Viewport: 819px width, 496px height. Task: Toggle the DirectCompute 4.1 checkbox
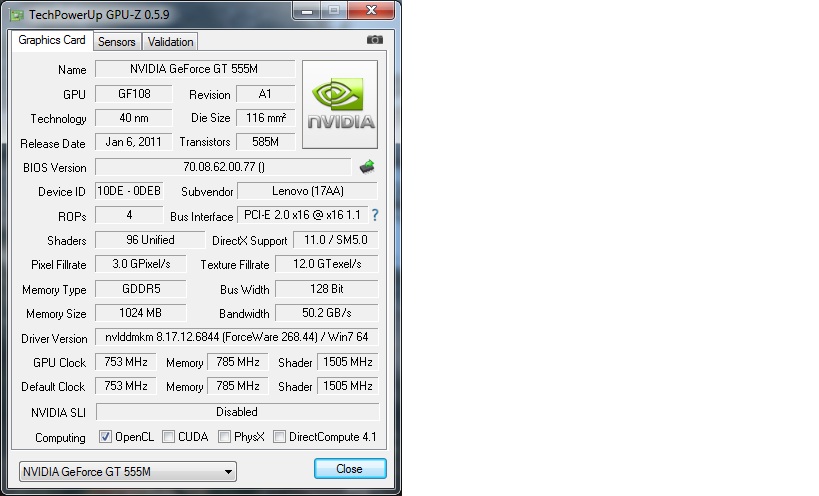[279, 436]
